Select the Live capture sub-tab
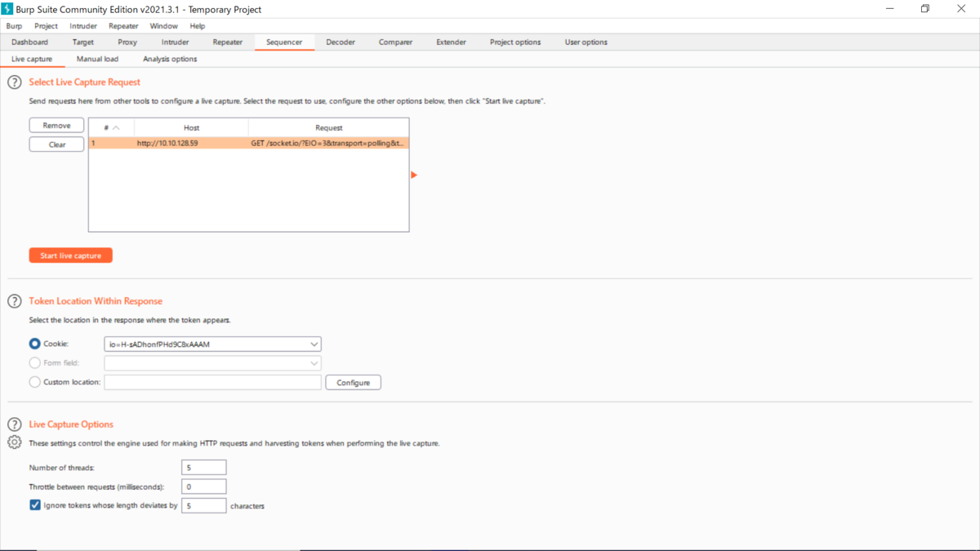Image resolution: width=980 pixels, height=551 pixels. (32, 60)
